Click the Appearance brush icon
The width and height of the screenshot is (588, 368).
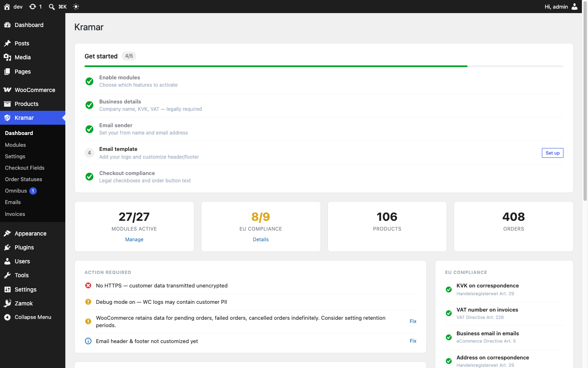coord(7,233)
